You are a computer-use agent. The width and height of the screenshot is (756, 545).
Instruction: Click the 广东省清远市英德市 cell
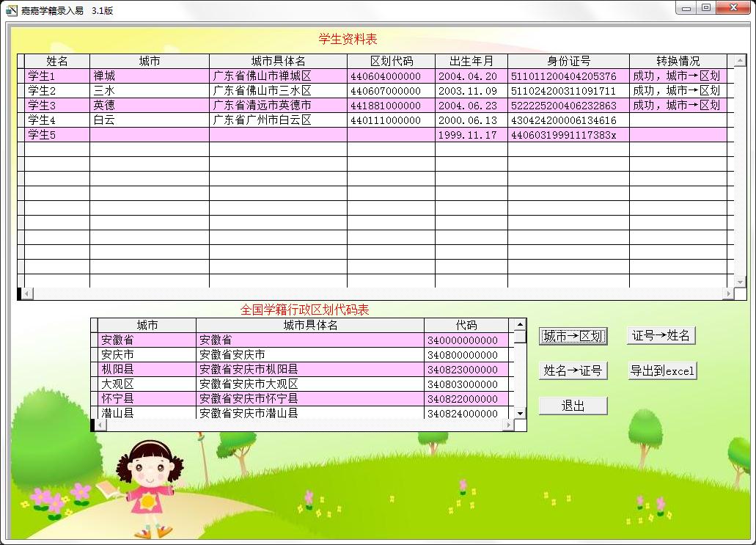tap(278, 106)
